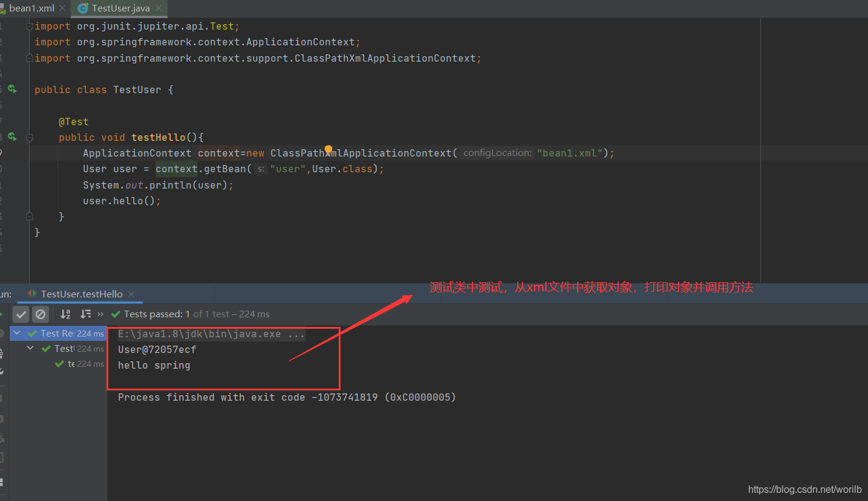Click User.class argument in the getBean call
This screenshot has width=868, height=501.
click(x=342, y=169)
